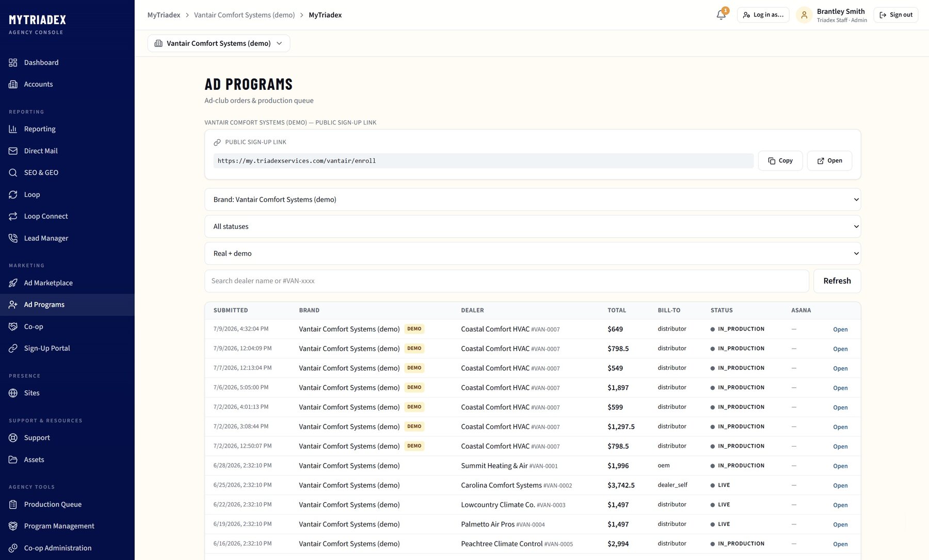Click the Sign out button
929x560 pixels.
point(896,15)
